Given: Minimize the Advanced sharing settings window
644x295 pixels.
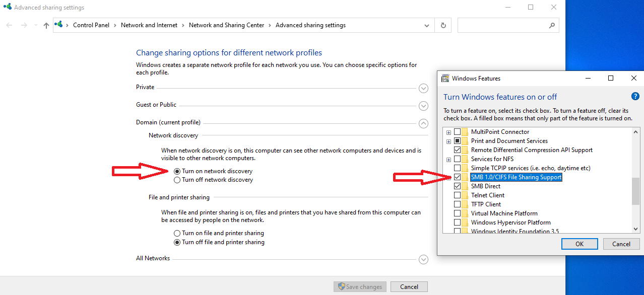Looking at the screenshot, I should 507,8.
